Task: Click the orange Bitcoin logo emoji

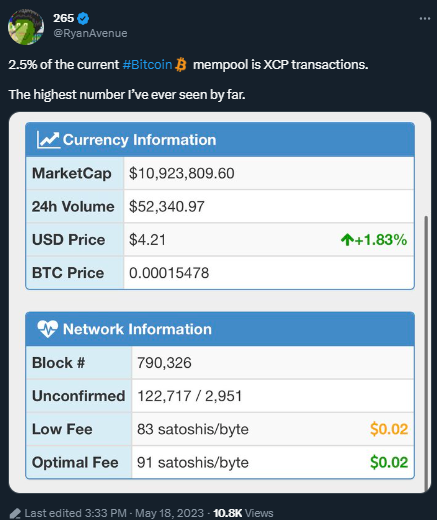Action: (x=181, y=64)
